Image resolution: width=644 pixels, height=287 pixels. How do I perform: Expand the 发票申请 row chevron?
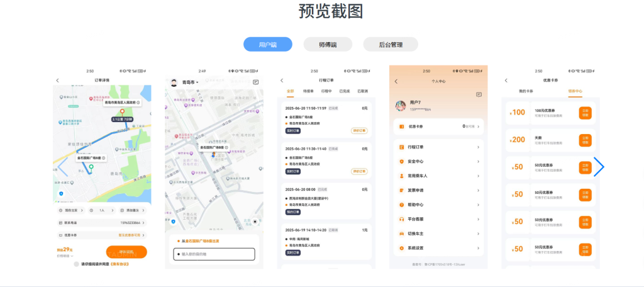coord(478,190)
